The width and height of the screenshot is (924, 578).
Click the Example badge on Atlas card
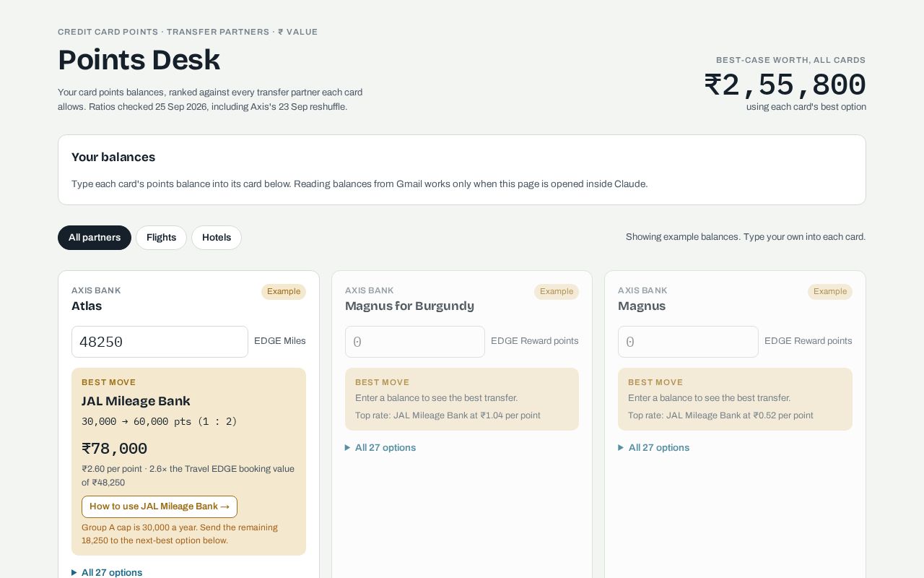pos(284,292)
